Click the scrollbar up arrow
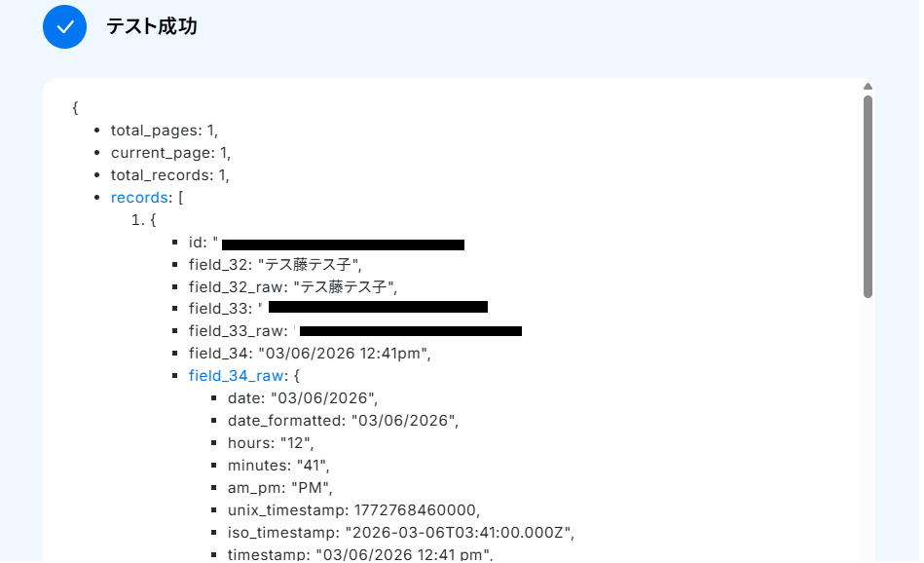 coord(868,87)
